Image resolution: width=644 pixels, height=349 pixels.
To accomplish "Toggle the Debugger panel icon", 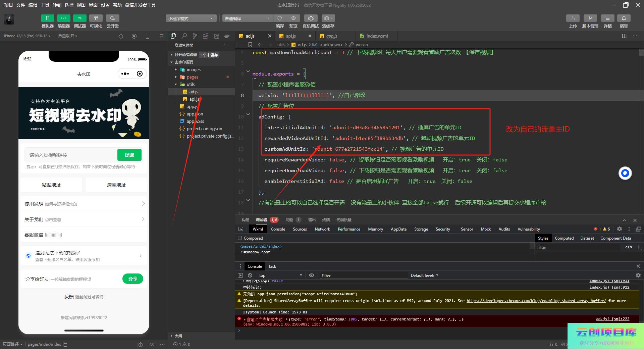I will [x=79, y=18].
